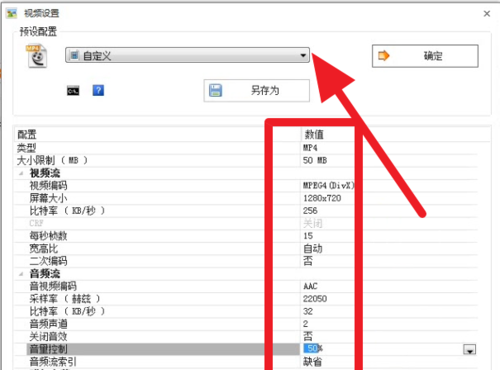Viewport: 500px width, 370px height.
Task: Click the disabled CRF row
Action: click(x=246, y=223)
